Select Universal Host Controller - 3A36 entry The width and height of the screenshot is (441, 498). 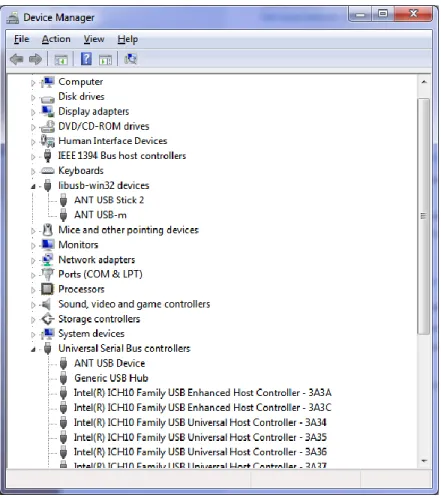tap(200, 452)
